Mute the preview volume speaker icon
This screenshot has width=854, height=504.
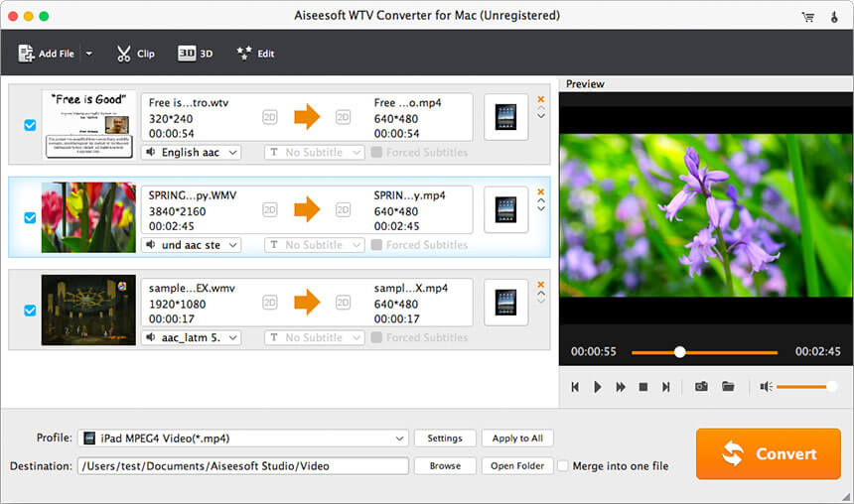coord(766,387)
